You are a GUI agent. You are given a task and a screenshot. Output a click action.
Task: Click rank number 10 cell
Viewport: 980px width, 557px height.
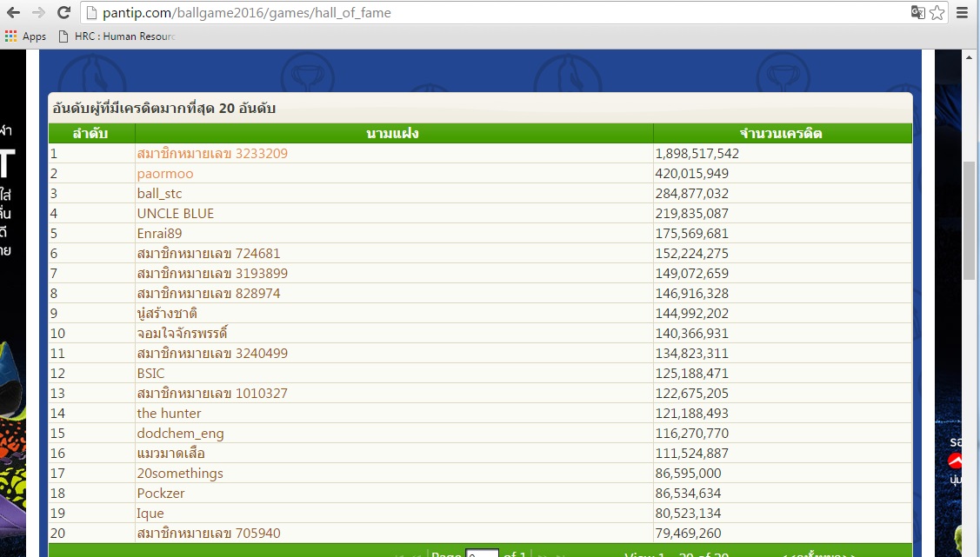tap(92, 334)
